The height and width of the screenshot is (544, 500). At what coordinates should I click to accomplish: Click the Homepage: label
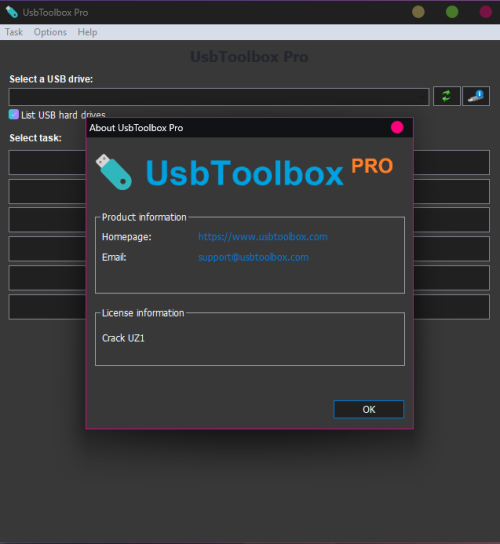pyautogui.click(x=127, y=237)
